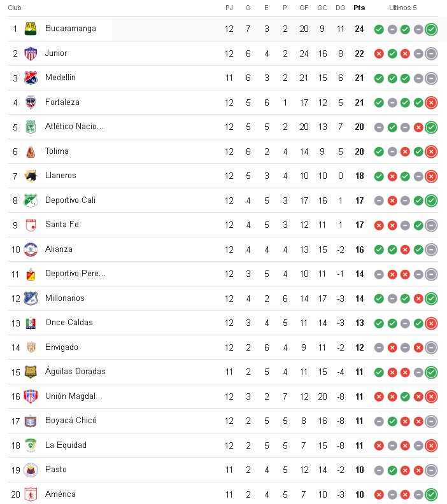Image resolution: width=447 pixels, height=504 pixels.
Task: Click the Millonarios blue crest icon
Action: (31, 298)
